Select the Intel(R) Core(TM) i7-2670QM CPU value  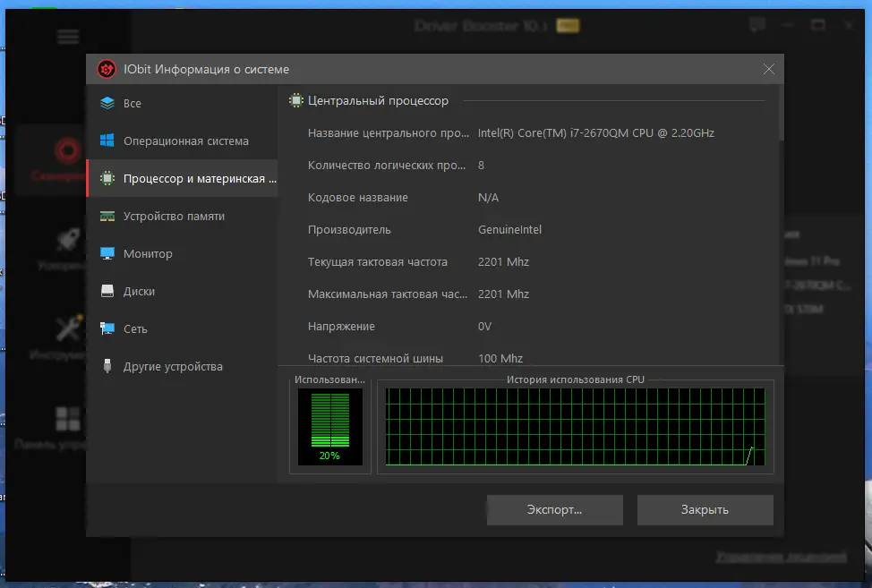[x=596, y=132]
